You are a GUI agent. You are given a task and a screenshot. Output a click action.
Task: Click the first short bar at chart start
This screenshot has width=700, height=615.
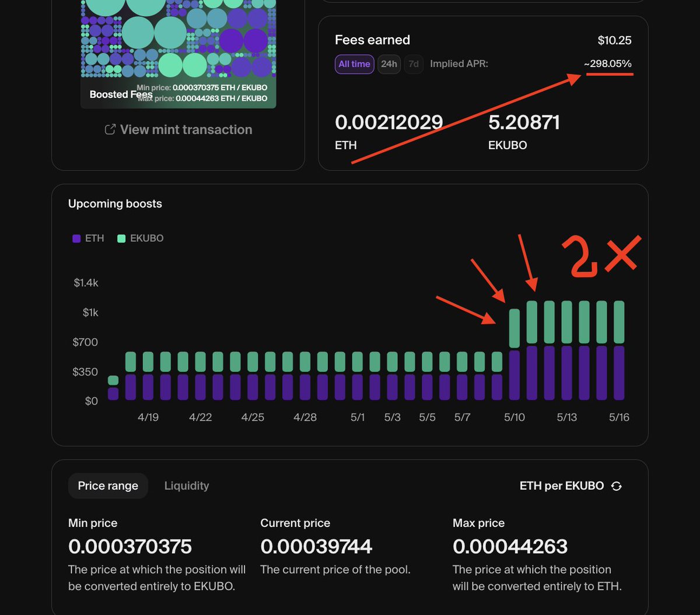click(x=113, y=388)
